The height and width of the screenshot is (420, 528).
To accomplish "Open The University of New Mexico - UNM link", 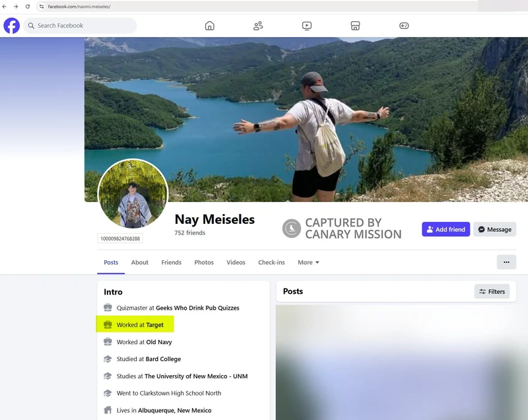I will (x=196, y=376).
